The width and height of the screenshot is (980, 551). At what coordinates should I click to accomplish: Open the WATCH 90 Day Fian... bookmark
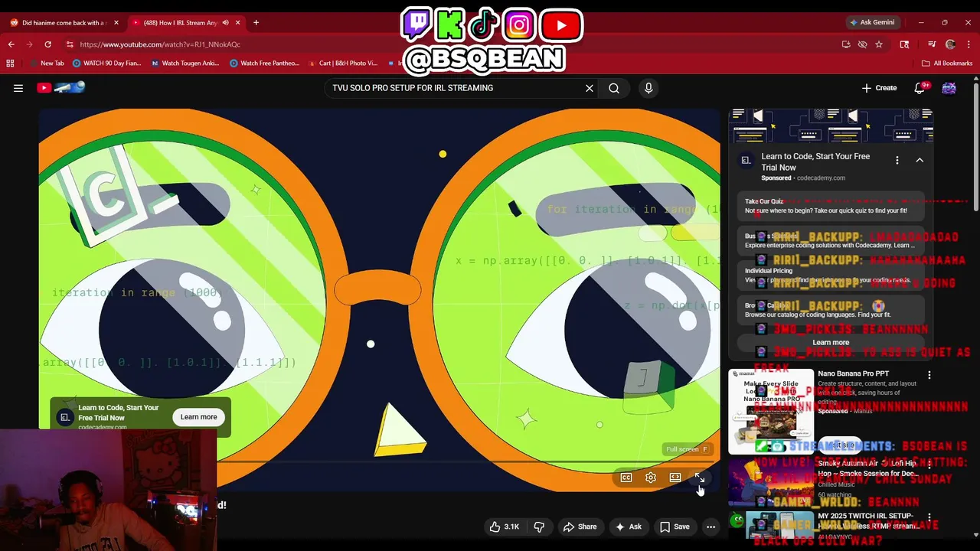pyautogui.click(x=107, y=64)
